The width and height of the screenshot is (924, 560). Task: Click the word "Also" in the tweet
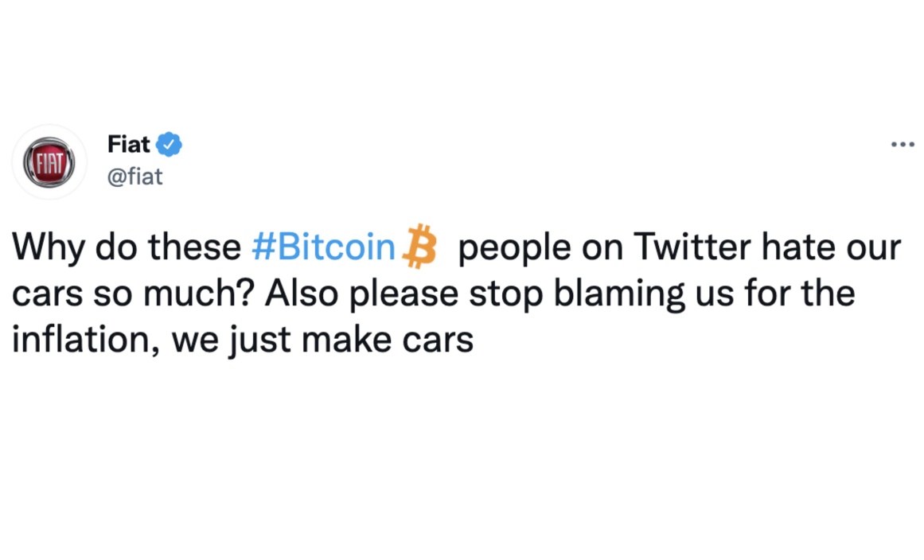302,294
